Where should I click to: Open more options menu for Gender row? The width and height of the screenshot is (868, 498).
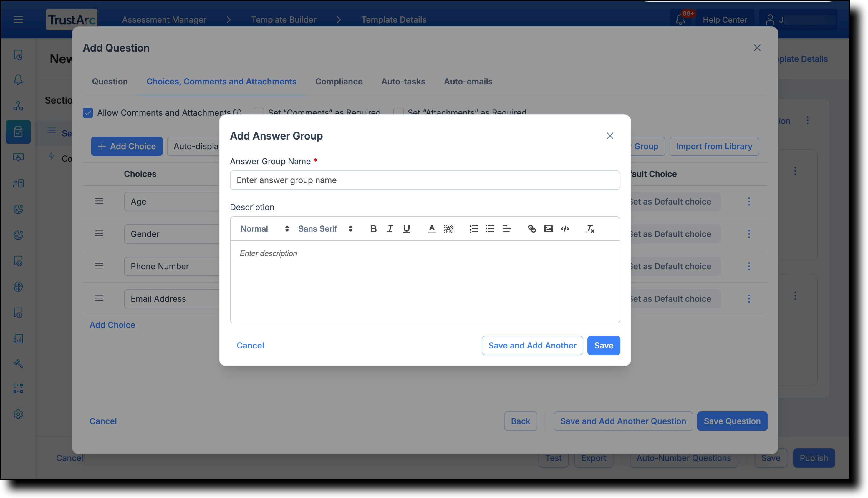click(748, 234)
